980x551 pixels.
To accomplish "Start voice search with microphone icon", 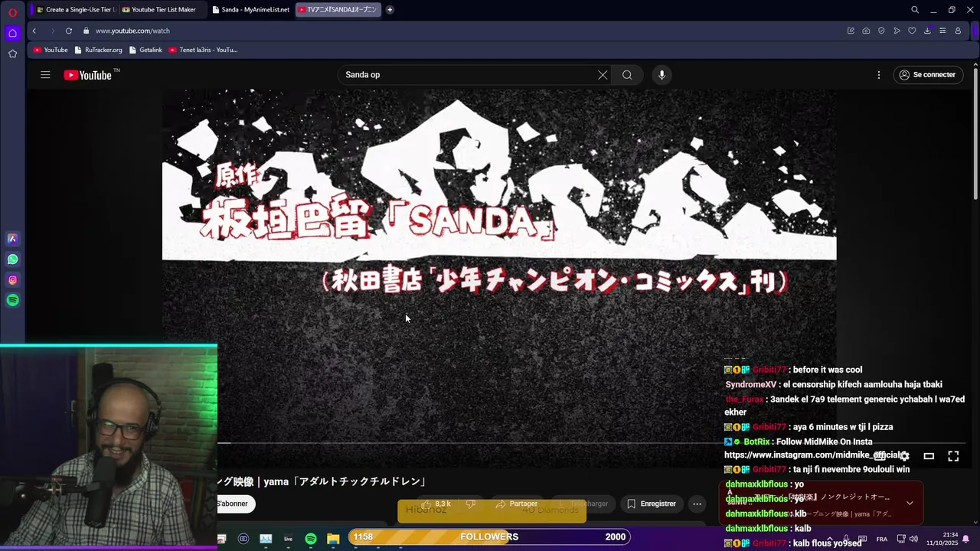I will 661,75.
